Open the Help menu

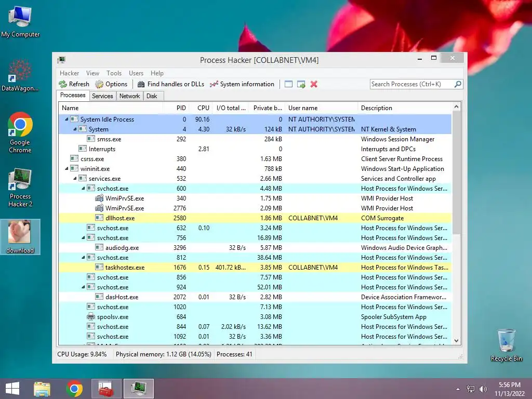(157, 73)
